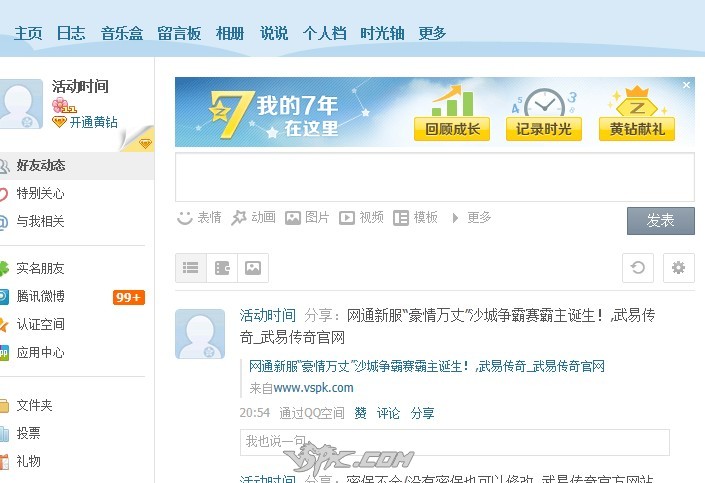
Task: Select 好友动态 in sidebar
Action: pos(77,166)
